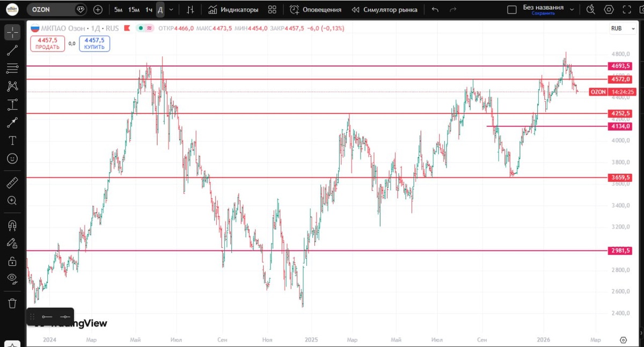Open Индикаторы indicators menu
The height and width of the screenshot is (347, 644).
(x=233, y=10)
